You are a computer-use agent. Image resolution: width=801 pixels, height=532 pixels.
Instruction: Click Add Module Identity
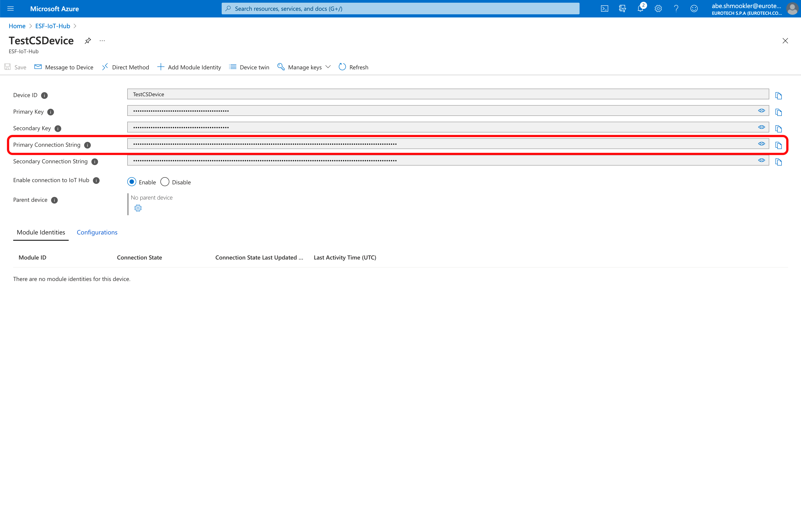[x=189, y=67]
